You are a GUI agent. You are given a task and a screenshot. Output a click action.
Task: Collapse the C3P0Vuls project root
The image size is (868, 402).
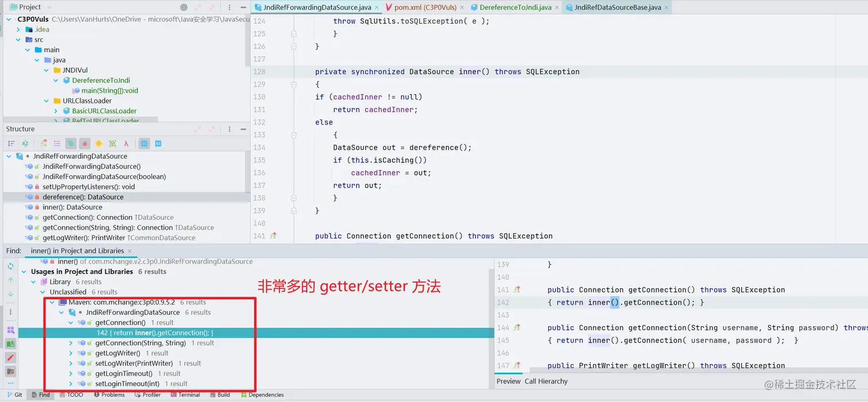pyautogui.click(x=10, y=19)
